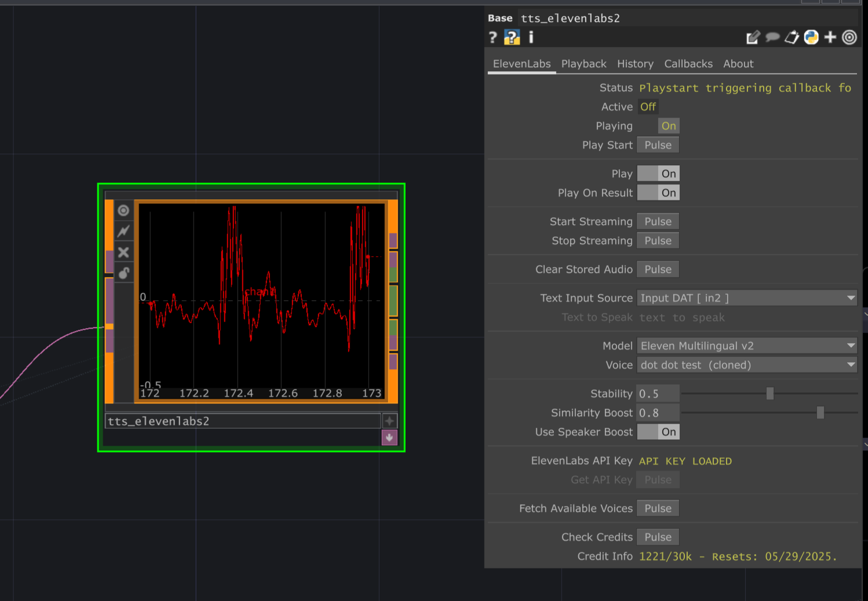Toggle the viewer active flag on the node
The width and height of the screenshot is (868, 601).
[x=123, y=210]
